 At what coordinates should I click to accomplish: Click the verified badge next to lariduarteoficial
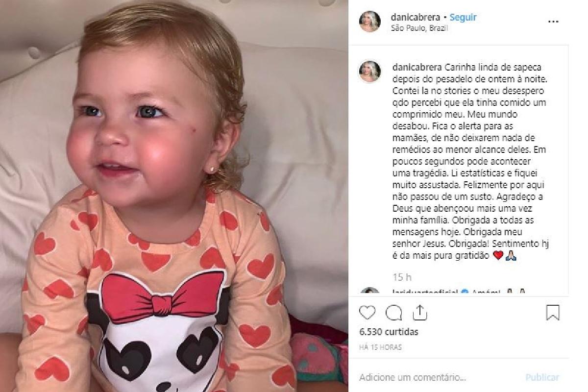click(465, 293)
